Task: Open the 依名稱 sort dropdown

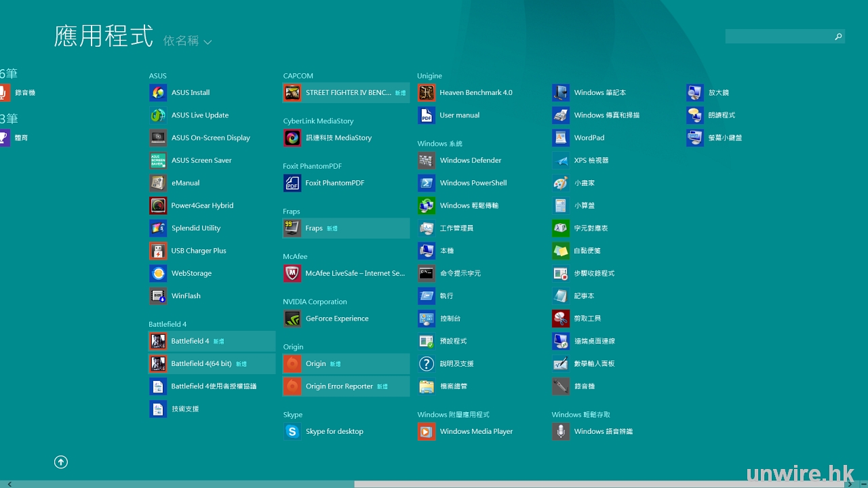Action: pyautogui.click(x=181, y=41)
